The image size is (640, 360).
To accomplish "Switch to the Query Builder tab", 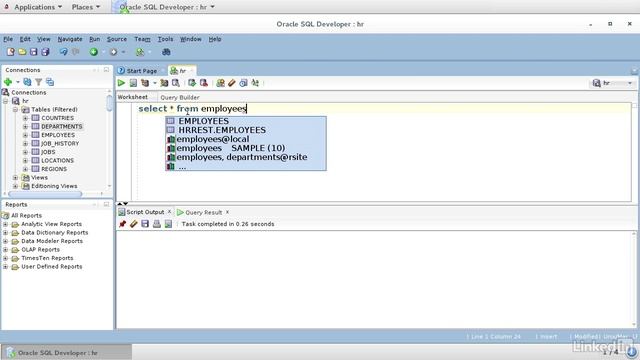I will point(180,97).
